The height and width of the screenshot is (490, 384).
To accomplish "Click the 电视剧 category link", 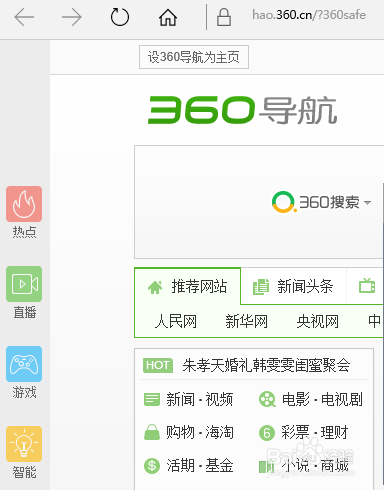I will coord(342,399).
